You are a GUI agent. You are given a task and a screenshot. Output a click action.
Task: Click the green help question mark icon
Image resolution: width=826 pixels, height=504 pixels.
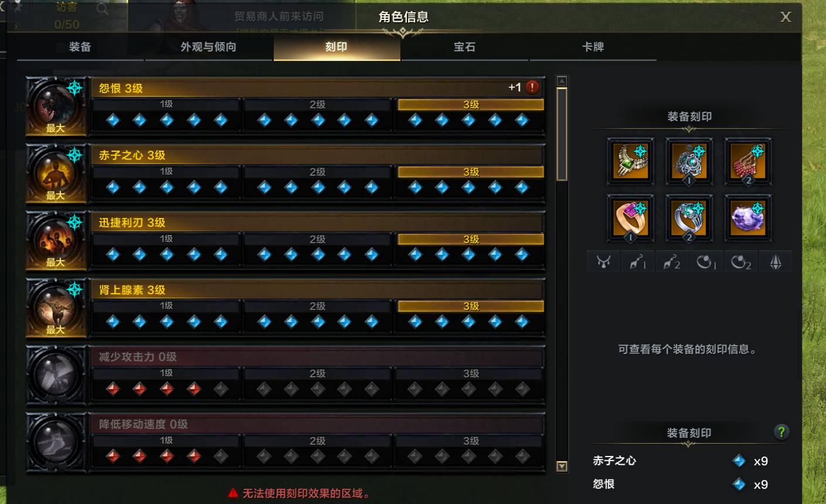[x=781, y=433]
